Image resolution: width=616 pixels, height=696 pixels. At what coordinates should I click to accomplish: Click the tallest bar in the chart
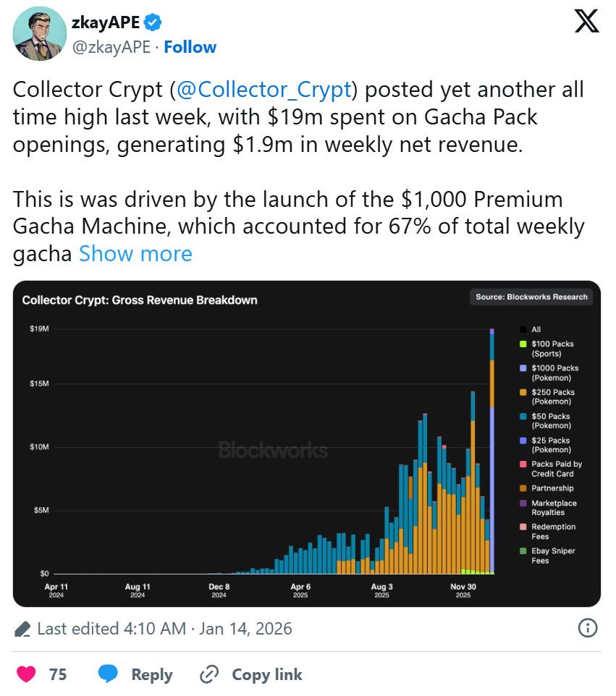[491, 451]
